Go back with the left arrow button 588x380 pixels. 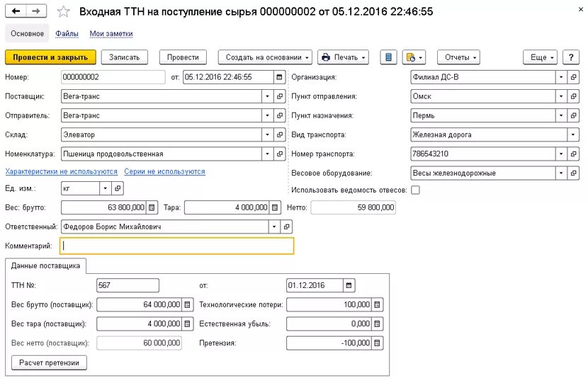16,11
